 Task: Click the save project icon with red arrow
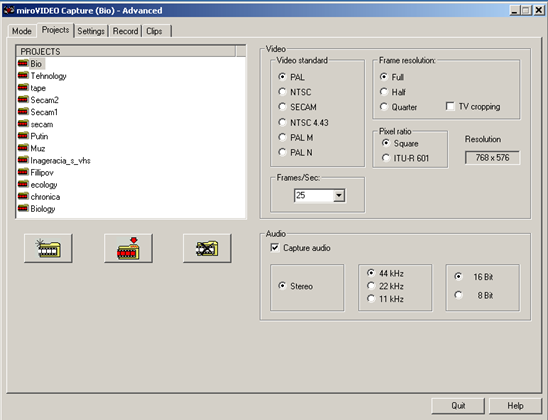tap(128, 248)
